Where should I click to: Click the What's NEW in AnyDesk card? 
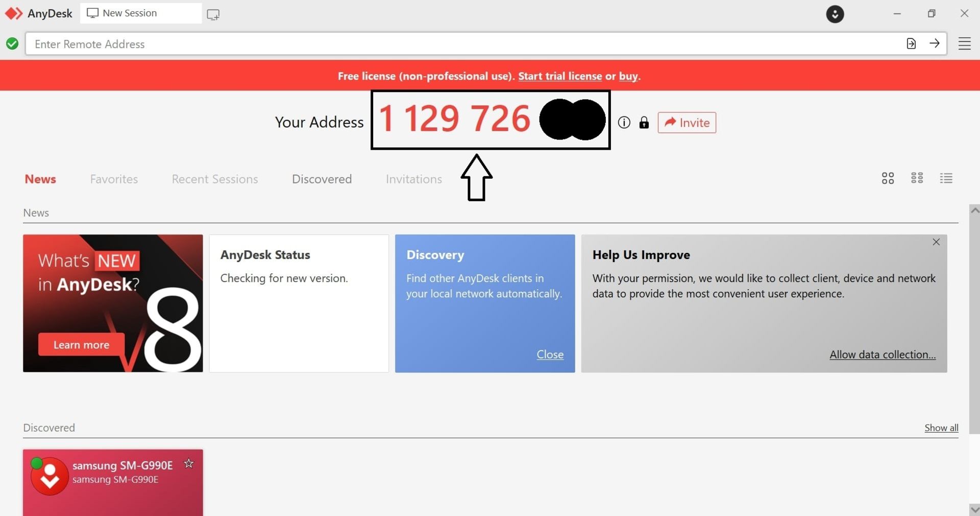click(113, 303)
